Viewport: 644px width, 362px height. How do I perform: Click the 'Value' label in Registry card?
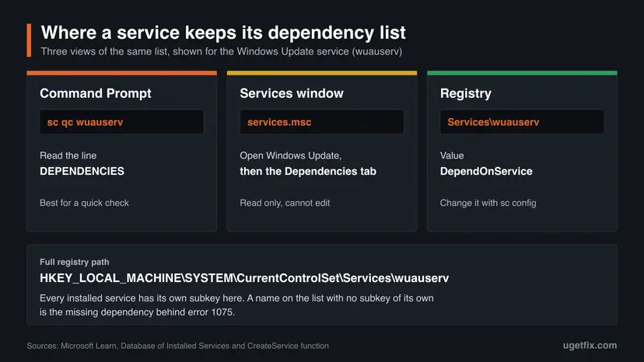pyautogui.click(x=452, y=155)
